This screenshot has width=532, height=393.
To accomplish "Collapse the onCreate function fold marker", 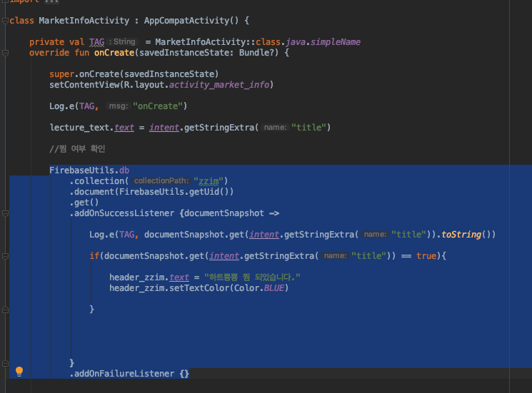I will pos(5,53).
